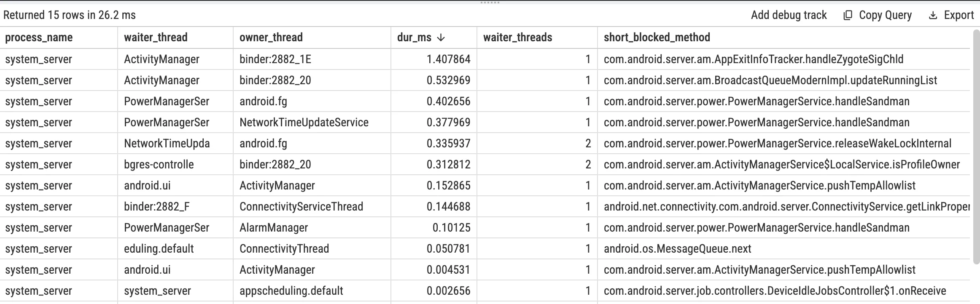Sort by waiter_thread column header
Image resolution: width=980 pixels, height=304 pixels.
(156, 37)
